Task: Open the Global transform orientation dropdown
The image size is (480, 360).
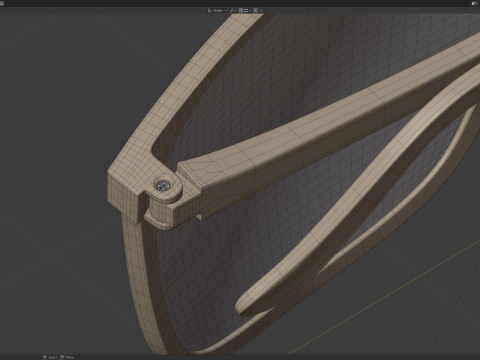Action: pyautogui.click(x=217, y=11)
